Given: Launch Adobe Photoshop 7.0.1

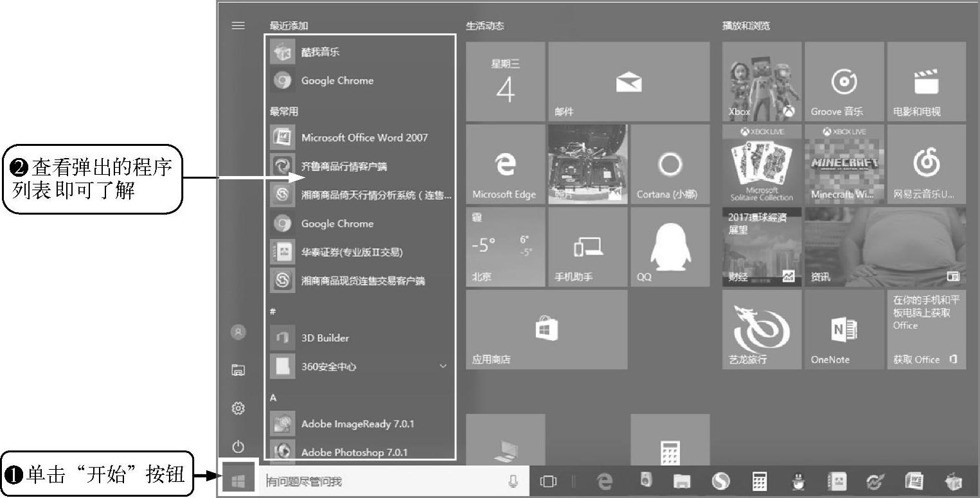Looking at the screenshot, I should click(x=360, y=452).
